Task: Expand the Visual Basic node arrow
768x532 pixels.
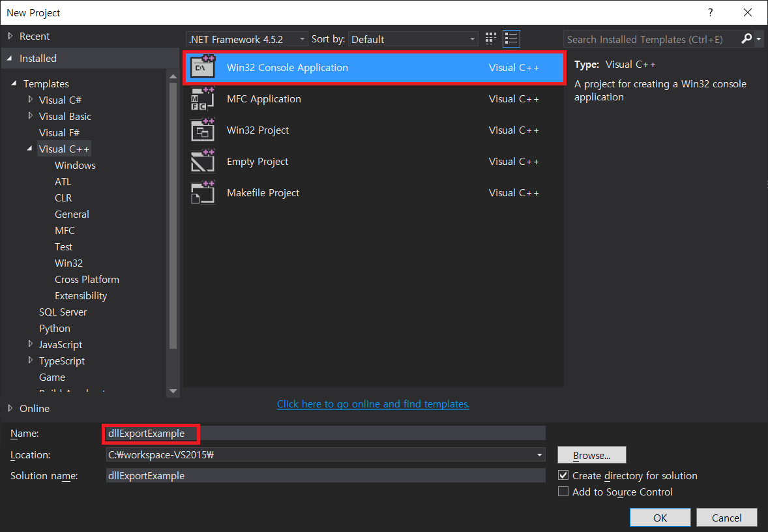Action: 31,115
